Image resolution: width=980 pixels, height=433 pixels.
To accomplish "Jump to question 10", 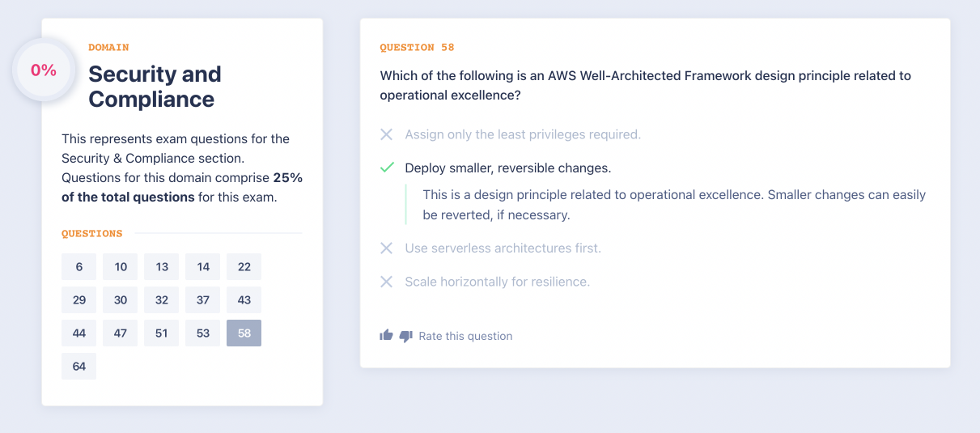I will pyautogui.click(x=121, y=267).
